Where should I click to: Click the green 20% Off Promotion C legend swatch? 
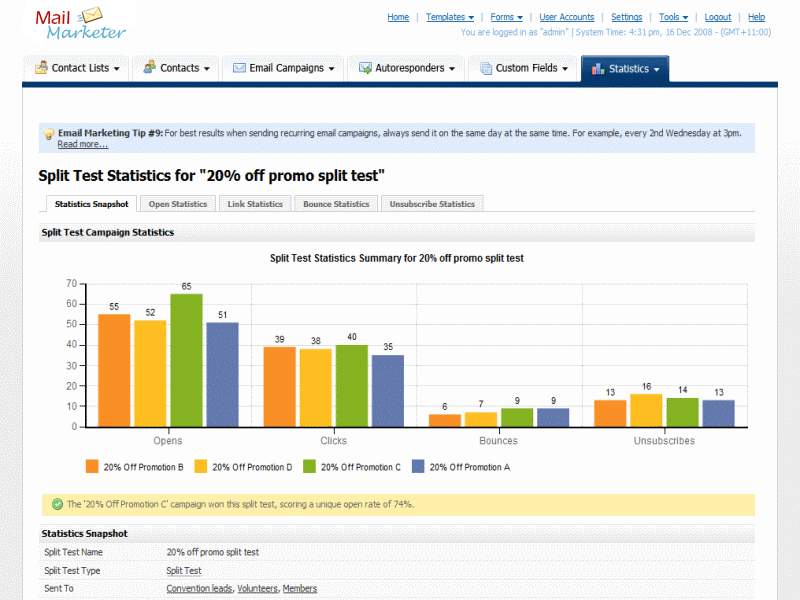(x=309, y=466)
